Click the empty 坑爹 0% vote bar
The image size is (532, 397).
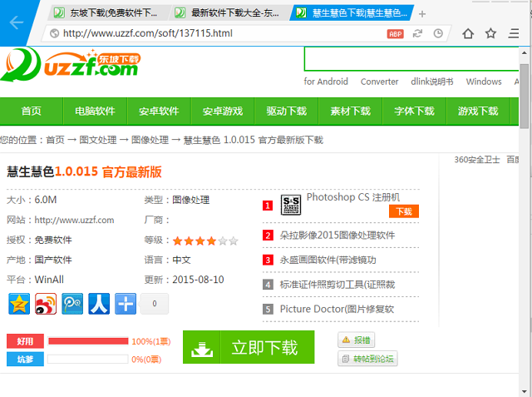click(x=88, y=359)
